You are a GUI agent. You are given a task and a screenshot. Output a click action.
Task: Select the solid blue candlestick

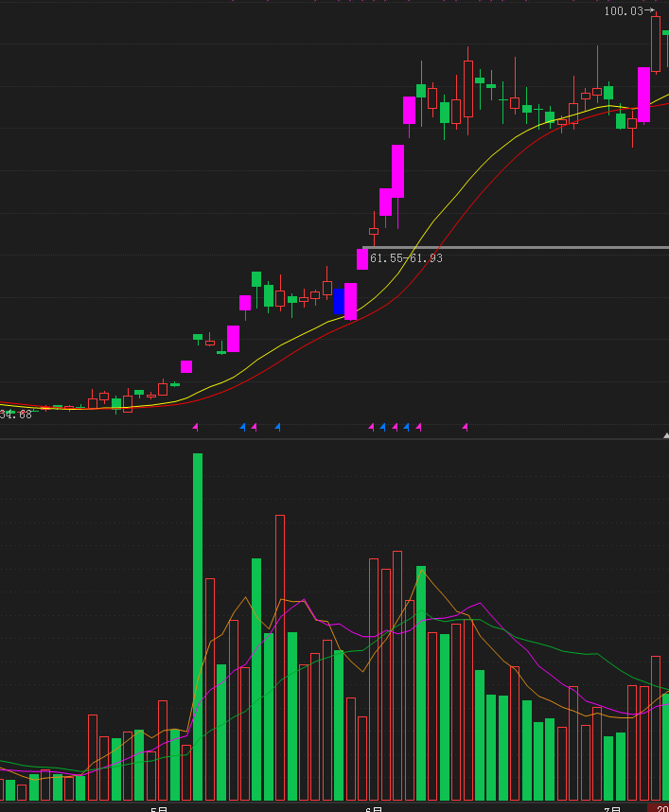(338, 301)
